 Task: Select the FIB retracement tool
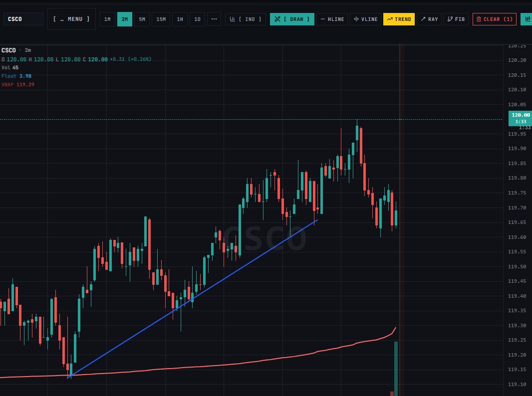pyautogui.click(x=456, y=19)
